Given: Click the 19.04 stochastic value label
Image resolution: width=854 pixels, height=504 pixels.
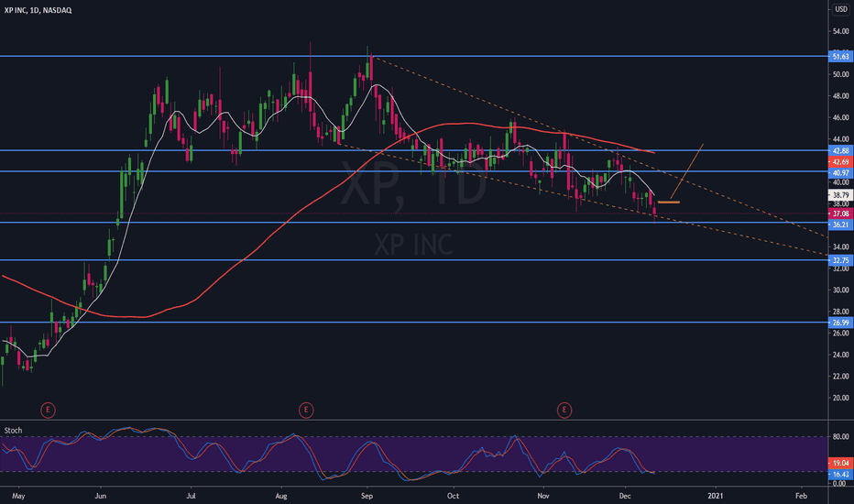Looking at the screenshot, I should point(840,463).
